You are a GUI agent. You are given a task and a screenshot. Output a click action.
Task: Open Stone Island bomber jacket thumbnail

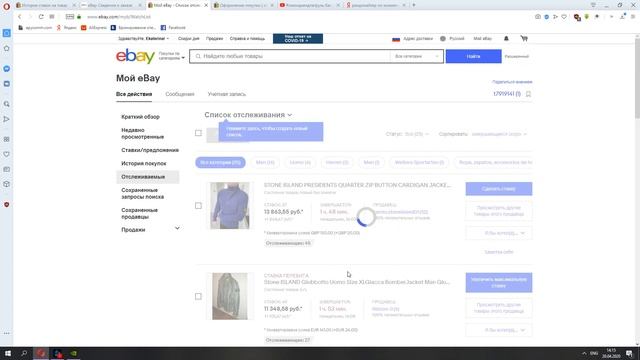(229, 296)
